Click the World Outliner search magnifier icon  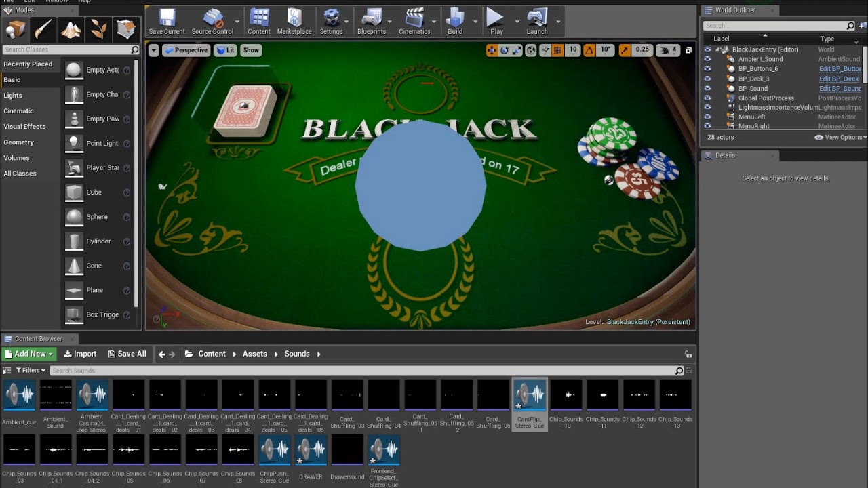pyautogui.click(x=850, y=26)
